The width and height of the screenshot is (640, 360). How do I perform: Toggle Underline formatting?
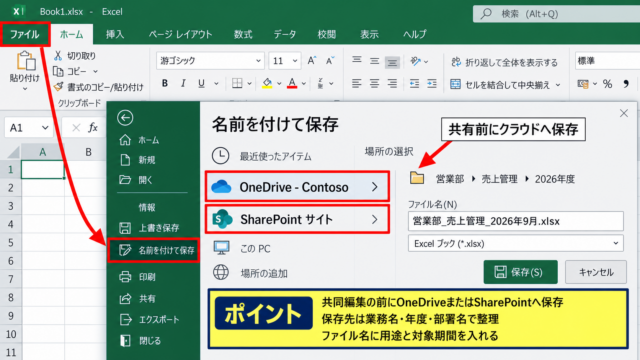pyautogui.click(x=201, y=84)
